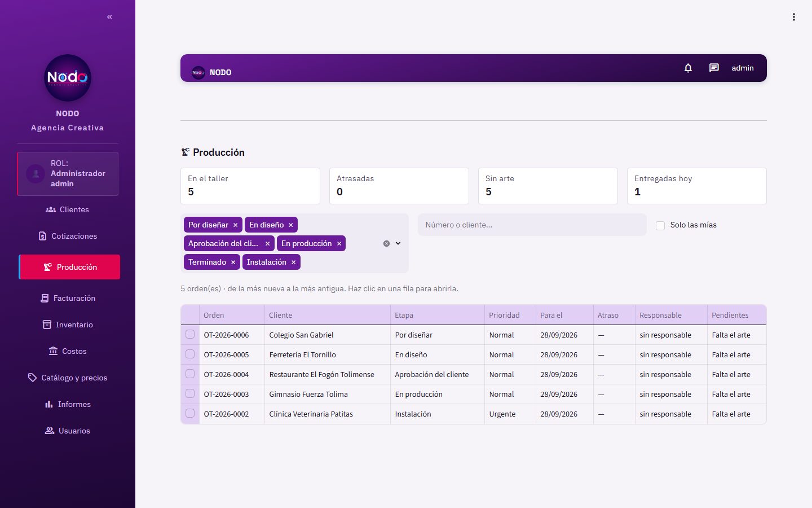The width and height of the screenshot is (812, 508).
Task: Open the Sin arte card
Action: point(548,186)
